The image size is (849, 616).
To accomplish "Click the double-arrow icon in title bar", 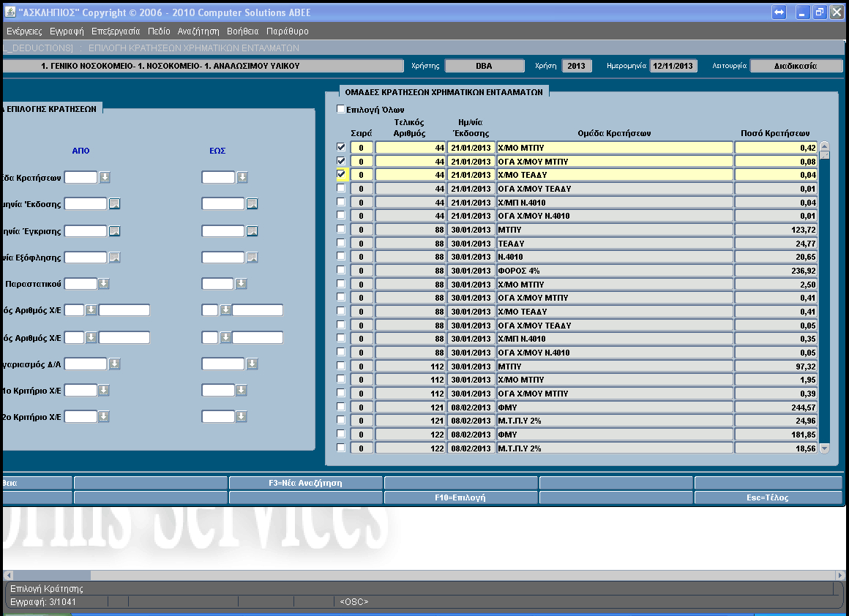I will [x=779, y=12].
